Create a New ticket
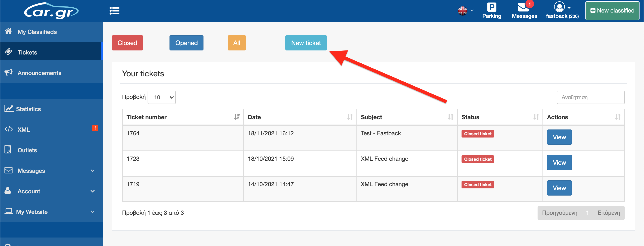Viewport: 644px width, 246px height. click(306, 43)
